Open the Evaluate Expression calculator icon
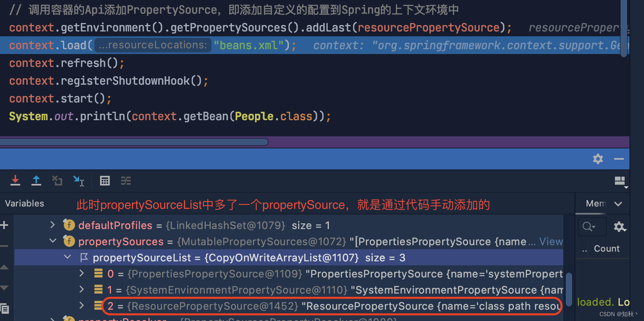Screen dimensions: 644x321 pos(105,181)
